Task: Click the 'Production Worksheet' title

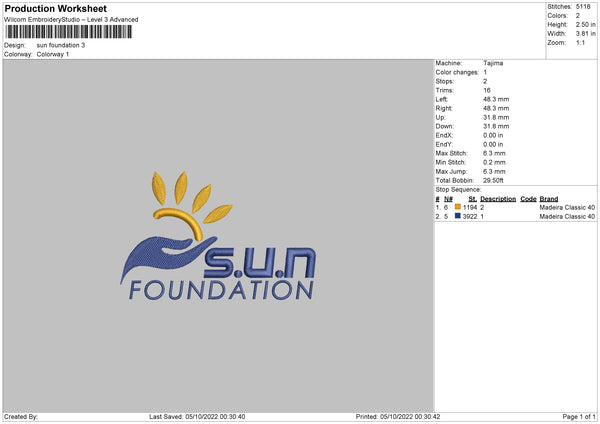Action: [x=55, y=8]
